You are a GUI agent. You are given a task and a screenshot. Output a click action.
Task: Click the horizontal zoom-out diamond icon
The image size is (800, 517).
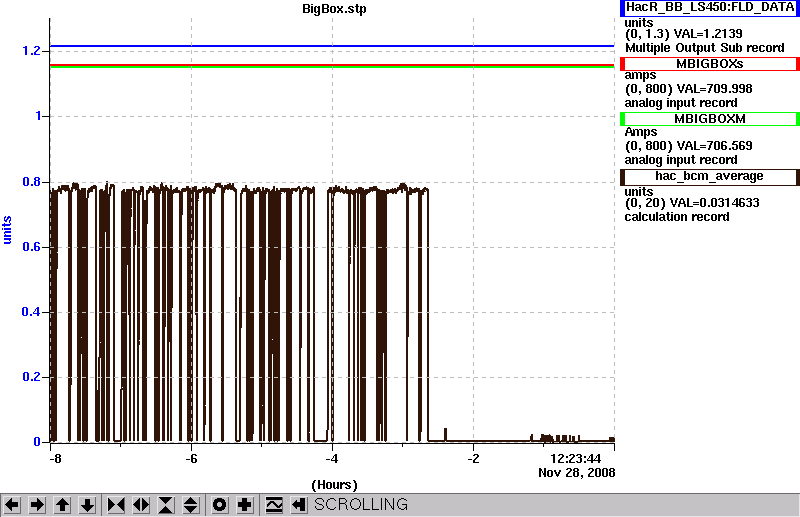click(141, 505)
